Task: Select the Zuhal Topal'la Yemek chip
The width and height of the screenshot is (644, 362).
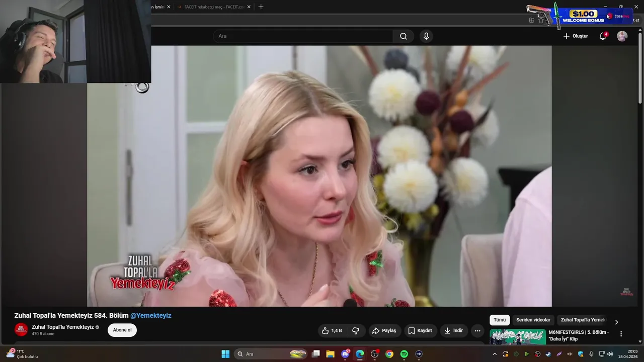Action: [584, 320]
